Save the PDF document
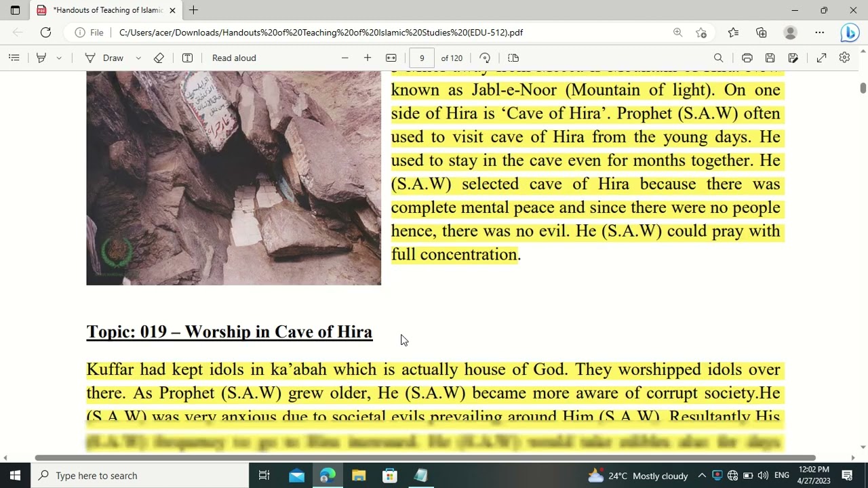The height and width of the screenshot is (488, 868). point(770,58)
